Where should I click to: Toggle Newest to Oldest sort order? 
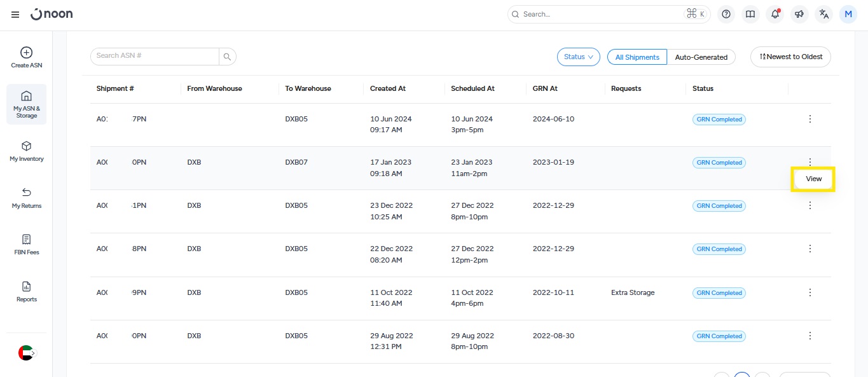tap(790, 57)
